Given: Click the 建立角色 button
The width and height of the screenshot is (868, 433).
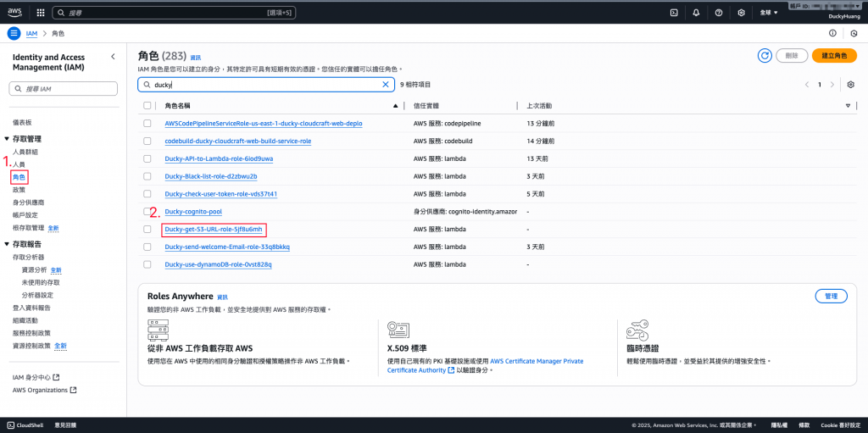Looking at the screenshot, I should 834,55.
